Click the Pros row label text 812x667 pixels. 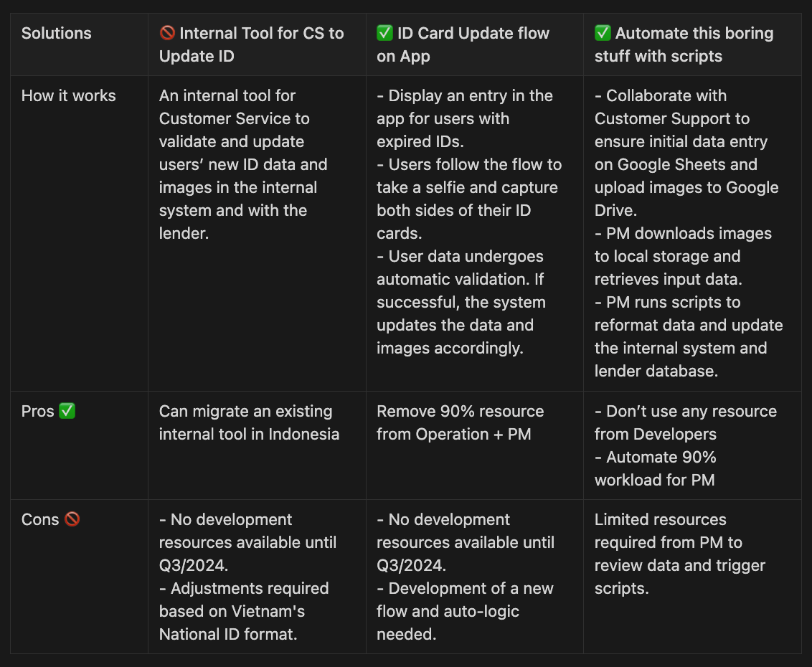[38, 411]
